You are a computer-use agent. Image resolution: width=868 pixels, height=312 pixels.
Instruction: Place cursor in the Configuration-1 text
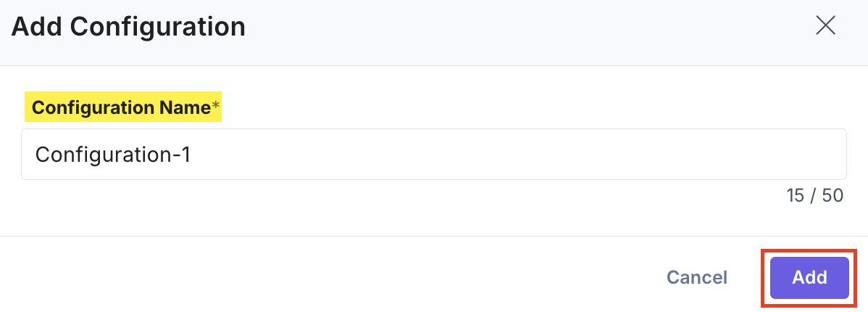click(112, 155)
